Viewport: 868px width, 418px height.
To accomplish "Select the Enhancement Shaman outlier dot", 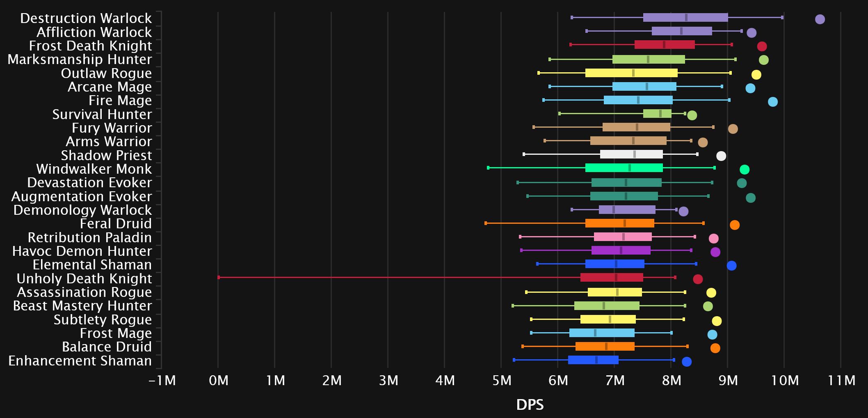I will pyautogui.click(x=686, y=362).
